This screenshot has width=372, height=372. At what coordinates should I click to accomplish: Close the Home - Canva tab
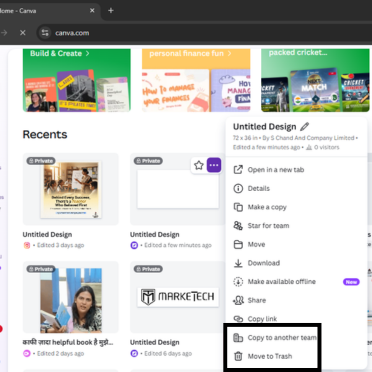[x=92, y=11]
